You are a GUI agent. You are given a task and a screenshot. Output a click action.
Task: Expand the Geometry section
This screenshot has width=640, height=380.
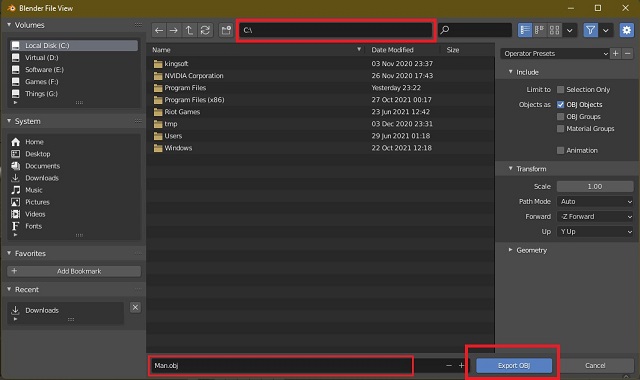pos(510,250)
